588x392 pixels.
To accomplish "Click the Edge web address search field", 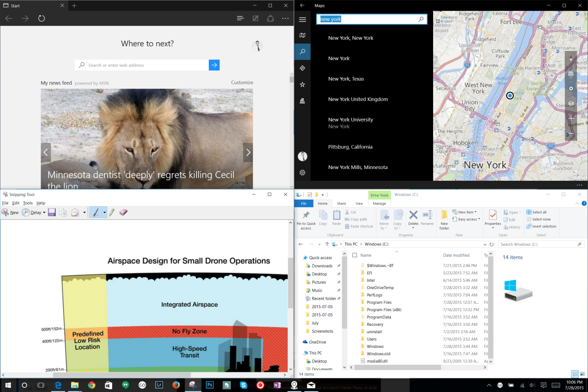I will pos(147,65).
